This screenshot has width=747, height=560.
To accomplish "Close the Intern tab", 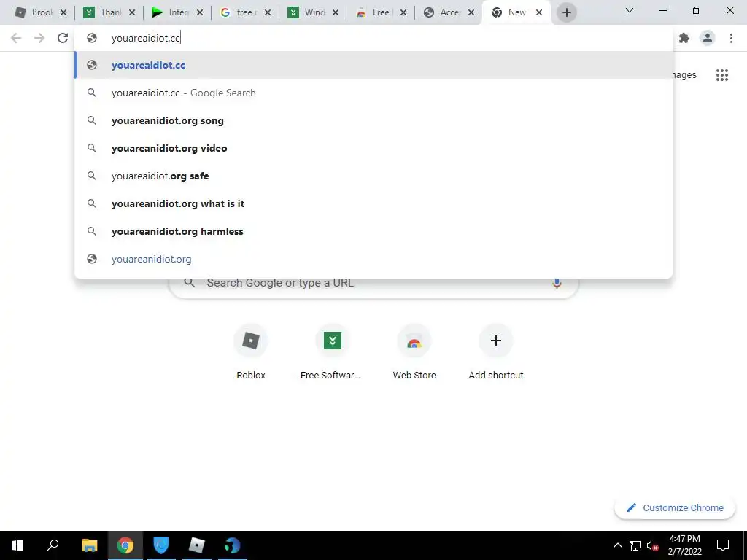I will [200, 12].
